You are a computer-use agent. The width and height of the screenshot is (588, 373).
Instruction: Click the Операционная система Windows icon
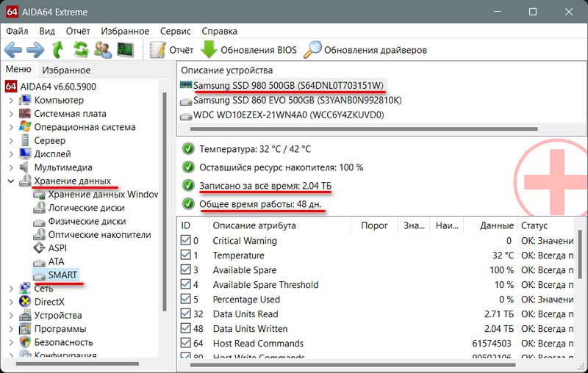[x=25, y=126]
